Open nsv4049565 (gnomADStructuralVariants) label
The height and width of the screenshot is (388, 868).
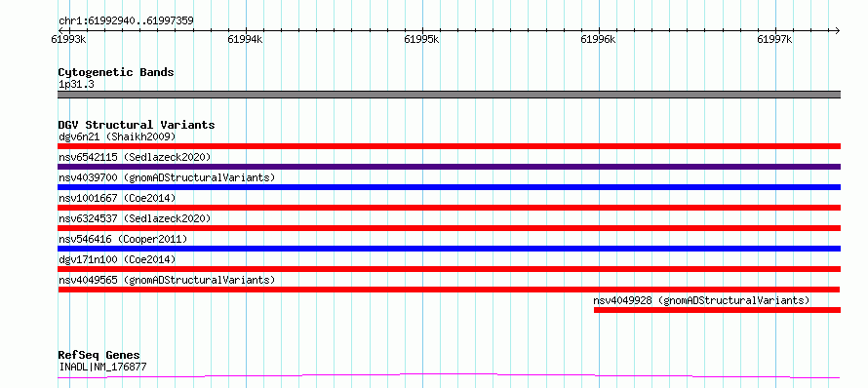click(x=167, y=280)
